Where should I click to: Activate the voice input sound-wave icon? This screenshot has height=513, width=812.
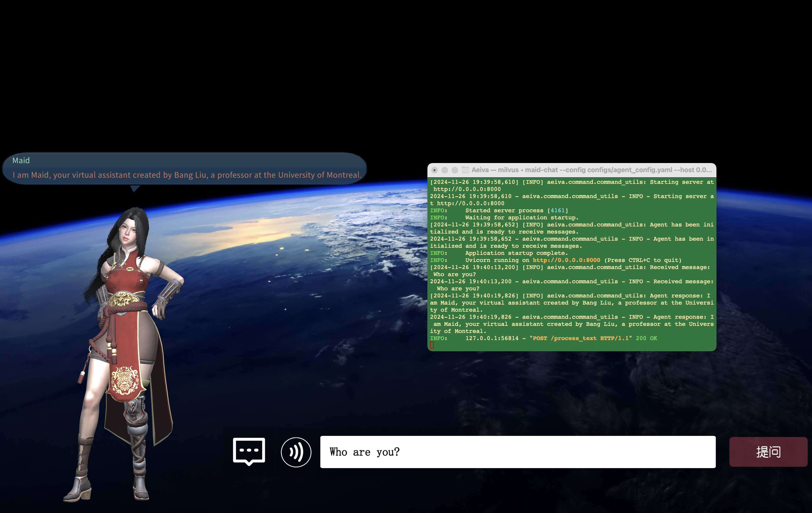coord(296,452)
